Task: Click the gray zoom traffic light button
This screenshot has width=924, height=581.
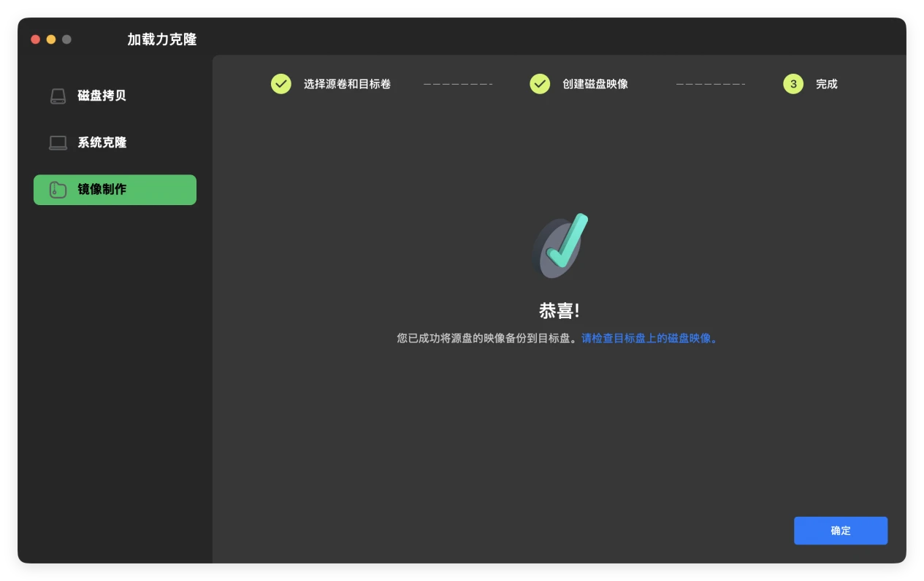Action: point(66,39)
